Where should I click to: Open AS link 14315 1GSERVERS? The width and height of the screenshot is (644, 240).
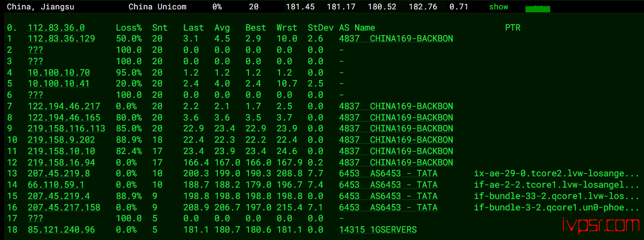click(x=378, y=230)
